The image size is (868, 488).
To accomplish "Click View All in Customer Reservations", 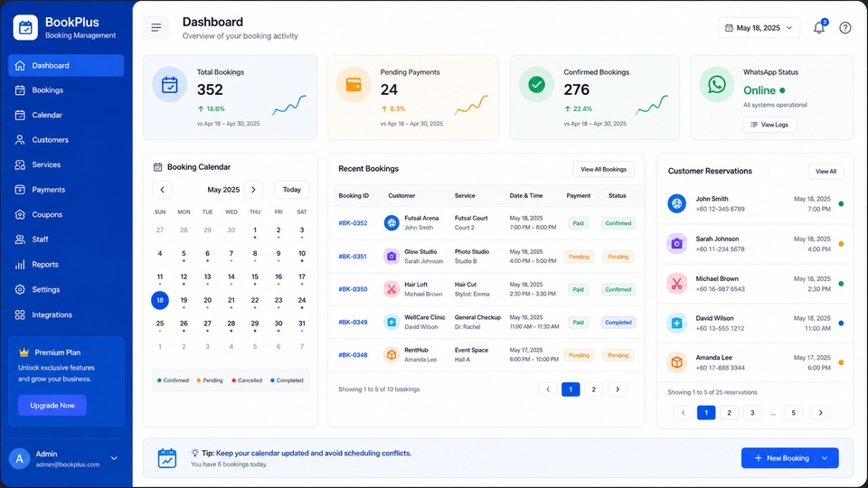I will pos(826,172).
